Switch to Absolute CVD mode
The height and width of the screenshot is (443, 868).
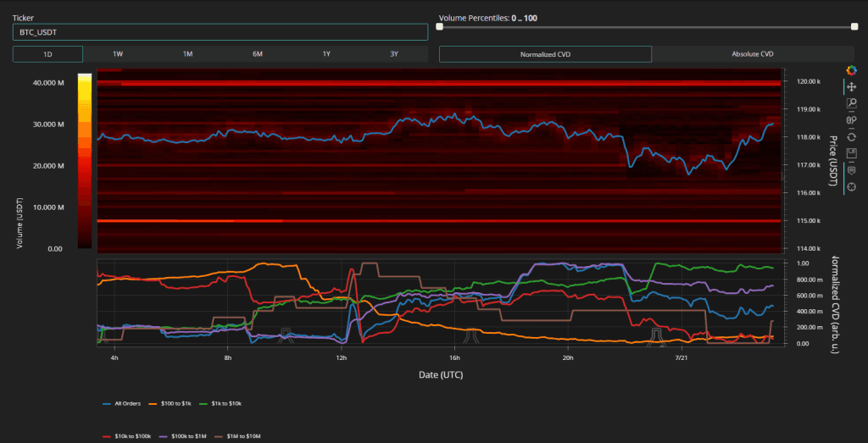pyautogui.click(x=753, y=54)
